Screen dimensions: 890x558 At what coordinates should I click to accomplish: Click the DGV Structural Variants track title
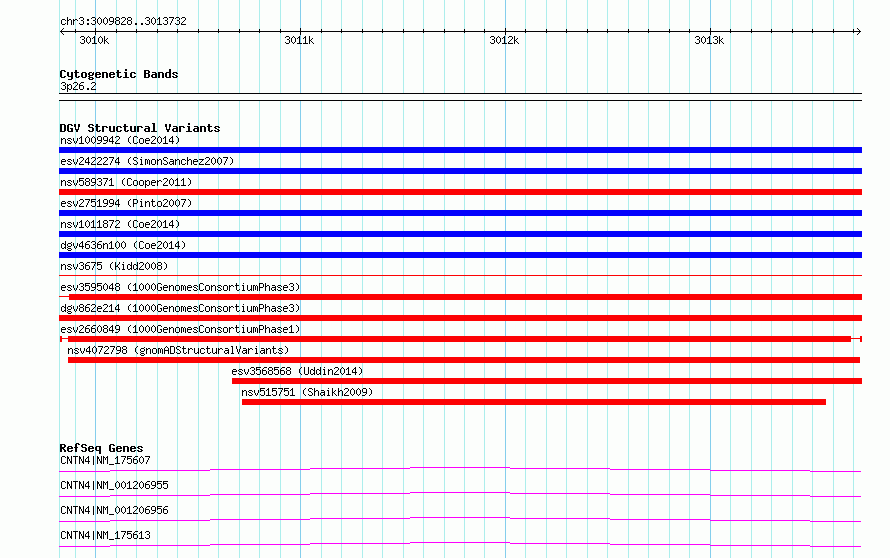click(x=140, y=128)
